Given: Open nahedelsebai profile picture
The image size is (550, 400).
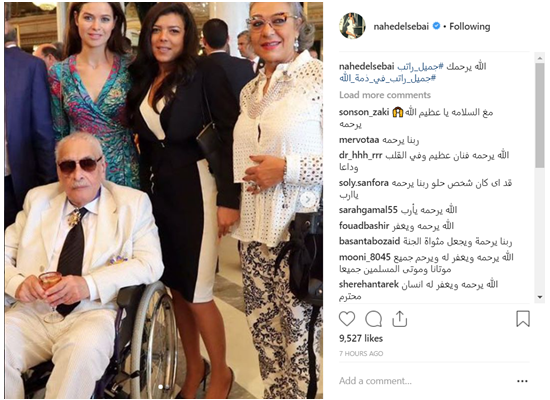Looking at the screenshot, I should point(352,26).
